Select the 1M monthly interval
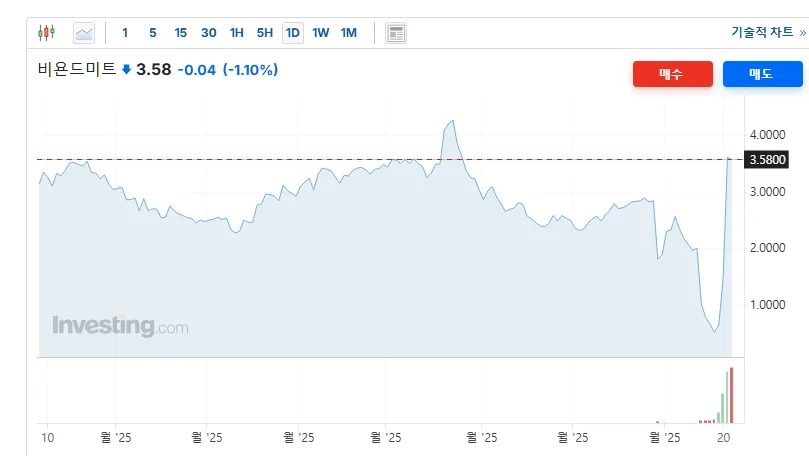This screenshot has height=456, width=809. (x=348, y=33)
